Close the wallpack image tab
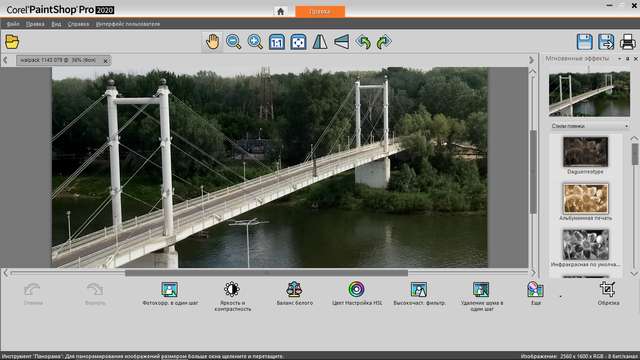Image resolution: width=640 pixels, height=360 pixels. (105, 60)
